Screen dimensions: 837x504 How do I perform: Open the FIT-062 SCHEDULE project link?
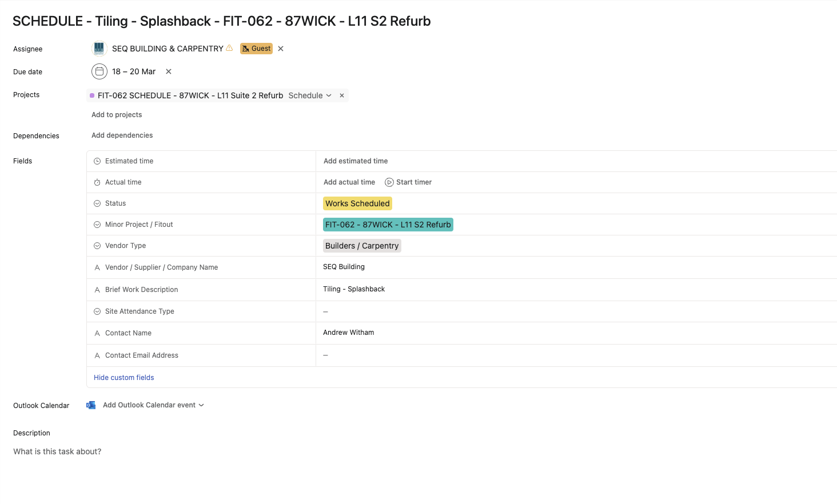click(x=190, y=95)
